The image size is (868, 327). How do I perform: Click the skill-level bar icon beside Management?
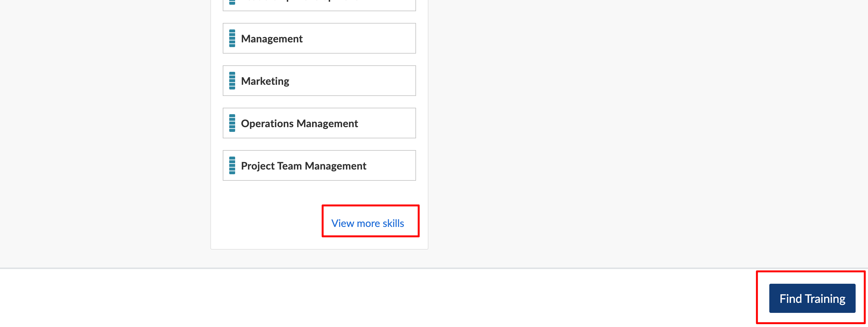[232, 38]
